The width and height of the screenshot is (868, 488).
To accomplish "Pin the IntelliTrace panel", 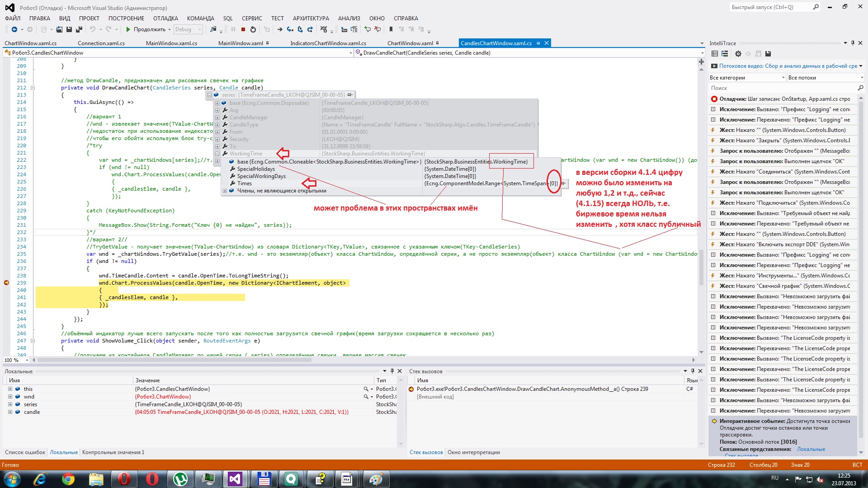I will pos(853,43).
